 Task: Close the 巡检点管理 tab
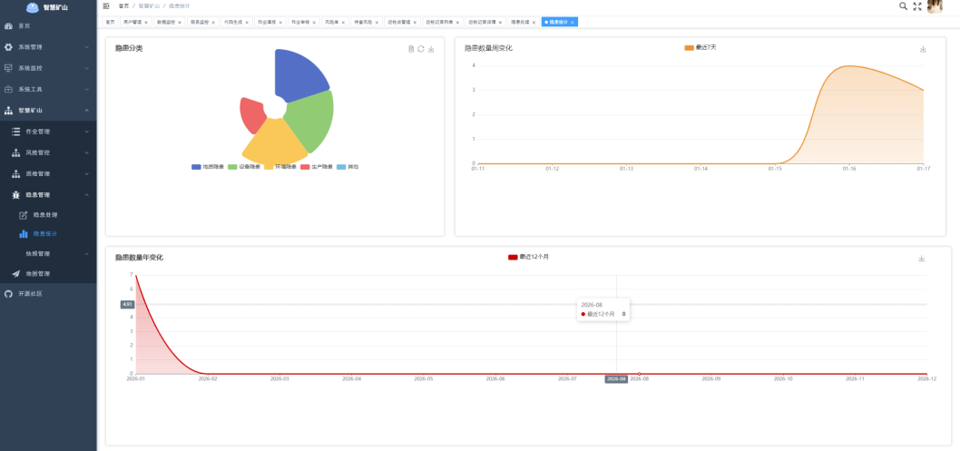(x=416, y=22)
